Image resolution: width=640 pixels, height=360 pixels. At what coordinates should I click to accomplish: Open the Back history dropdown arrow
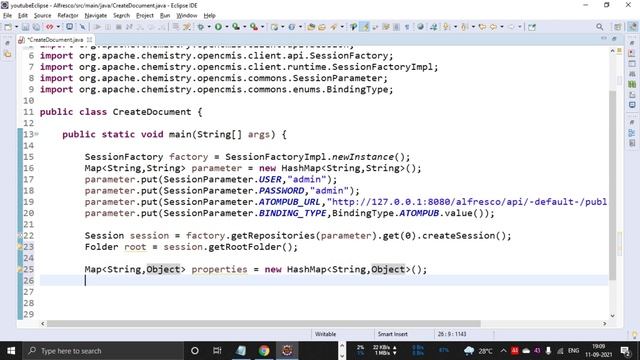coord(502,27)
